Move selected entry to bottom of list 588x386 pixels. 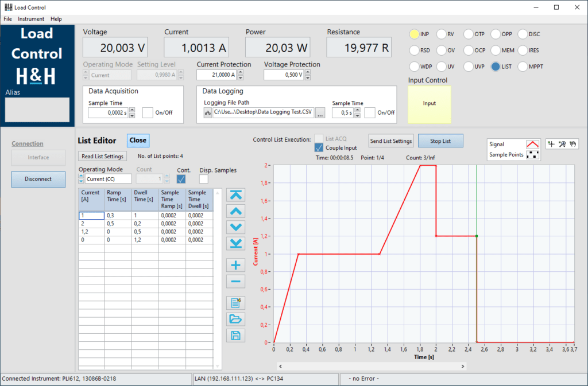tap(236, 243)
